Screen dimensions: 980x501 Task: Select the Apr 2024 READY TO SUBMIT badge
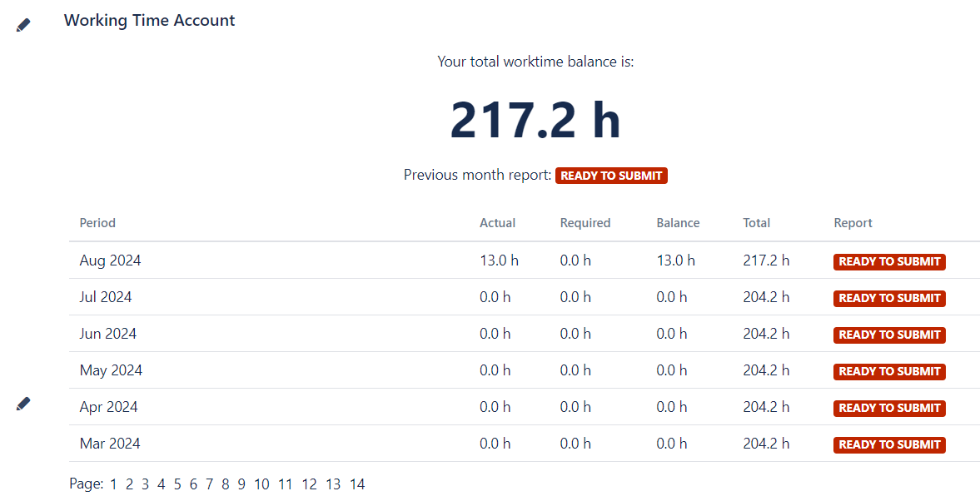(889, 408)
